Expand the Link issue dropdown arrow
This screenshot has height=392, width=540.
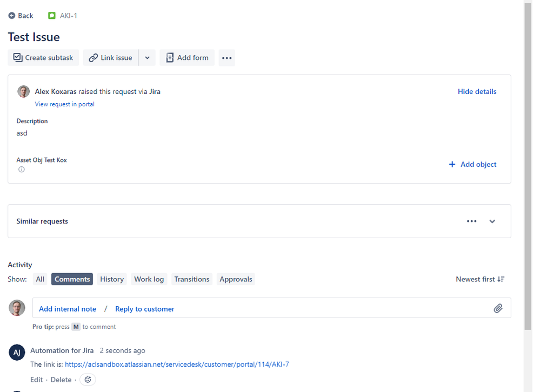pos(148,57)
